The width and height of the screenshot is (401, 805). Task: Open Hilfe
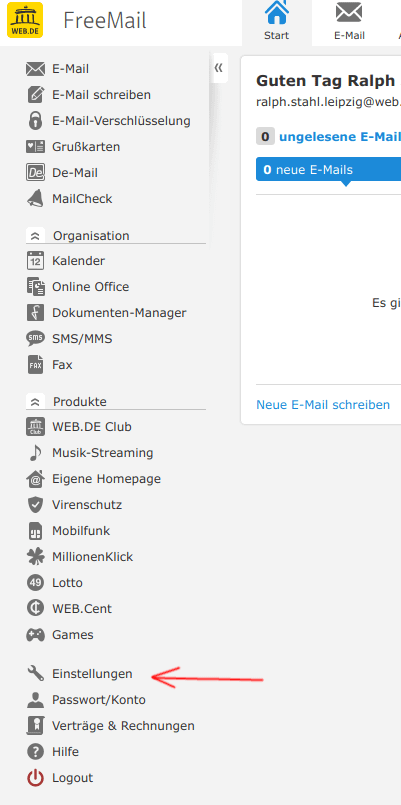coord(65,752)
